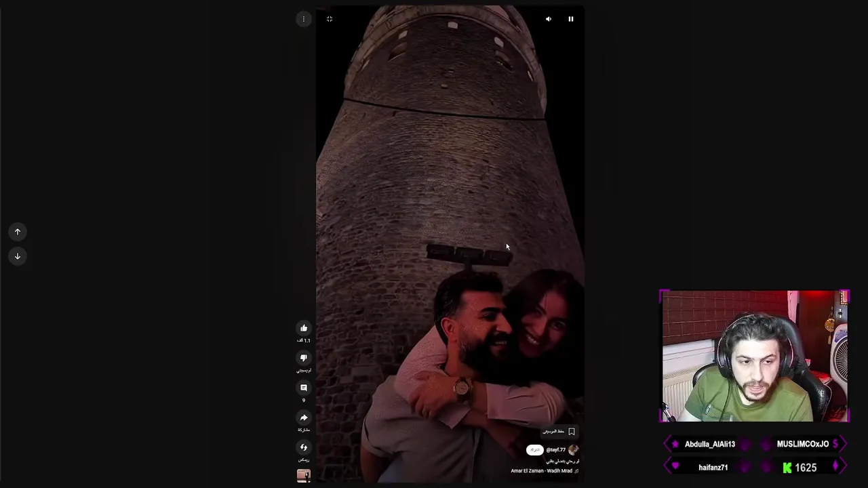Go to the next Short with down arrow
The height and width of the screenshot is (488, 868).
pos(18,256)
